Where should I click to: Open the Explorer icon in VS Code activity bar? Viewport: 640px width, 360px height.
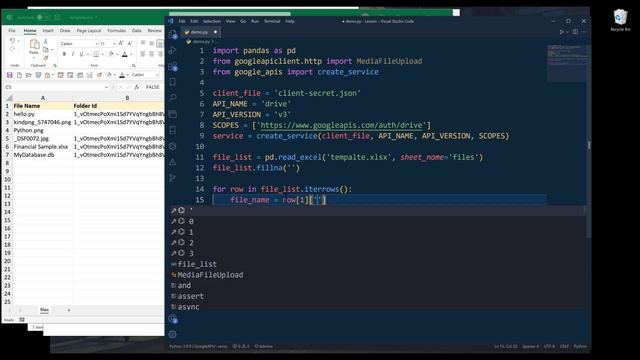[x=173, y=34]
